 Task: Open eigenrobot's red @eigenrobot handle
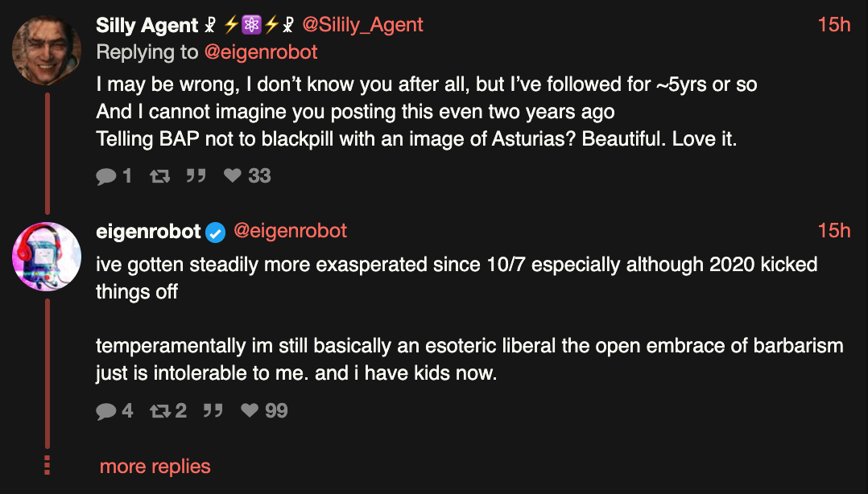click(290, 232)
